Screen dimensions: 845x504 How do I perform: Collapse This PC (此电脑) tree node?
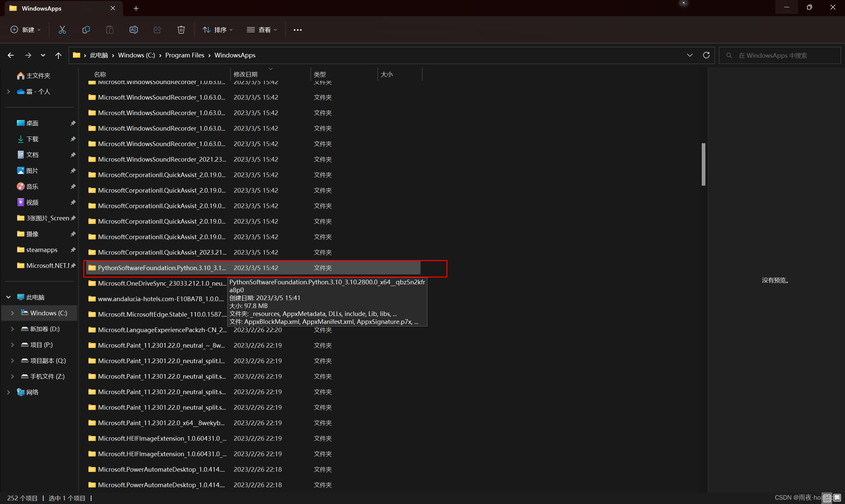[9, 297]
